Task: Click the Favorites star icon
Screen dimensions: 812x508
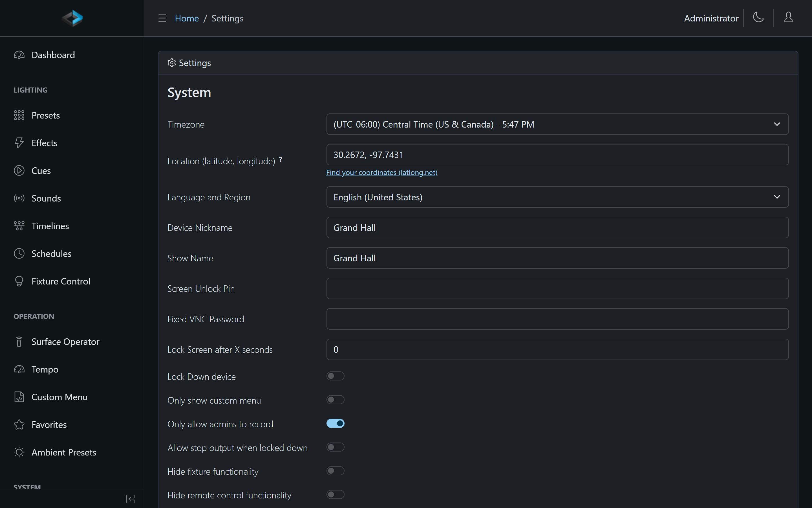Action: point(19,425)
